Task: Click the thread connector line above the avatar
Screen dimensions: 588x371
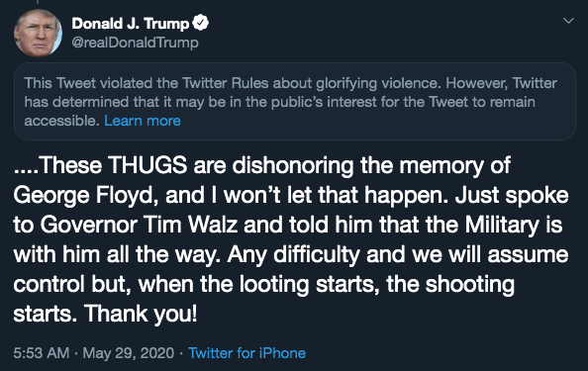Action: pos(38,2)
